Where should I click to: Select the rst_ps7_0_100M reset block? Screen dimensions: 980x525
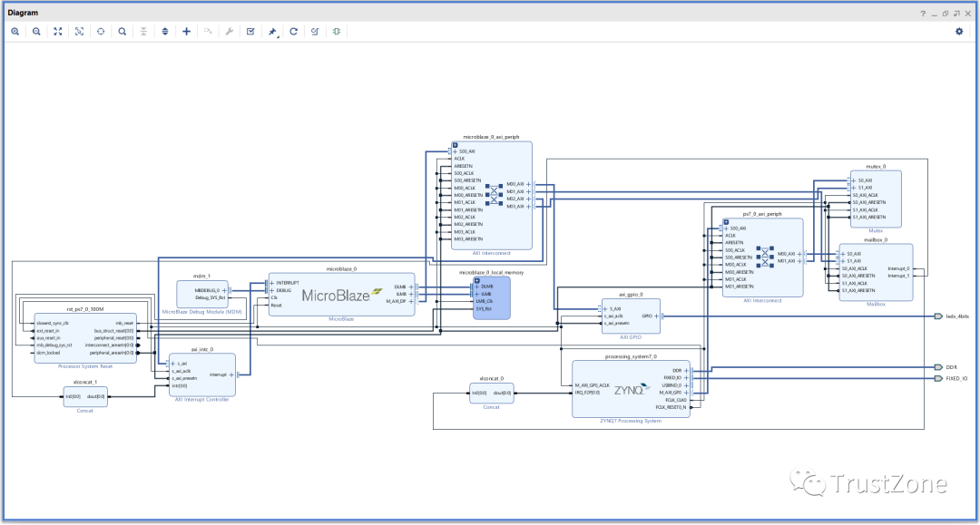click(x=85, y=337)
